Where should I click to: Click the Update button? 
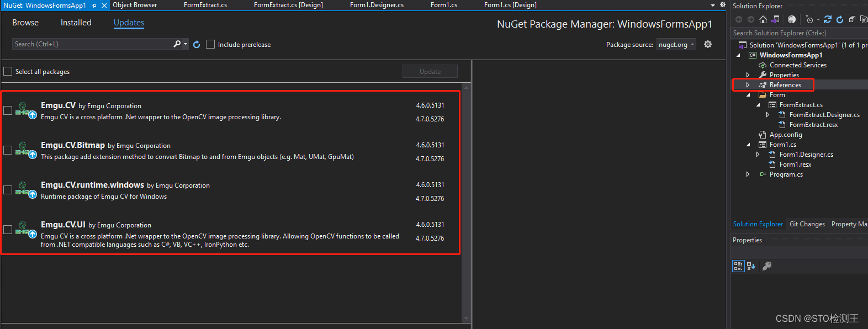[x=430, y=71]
